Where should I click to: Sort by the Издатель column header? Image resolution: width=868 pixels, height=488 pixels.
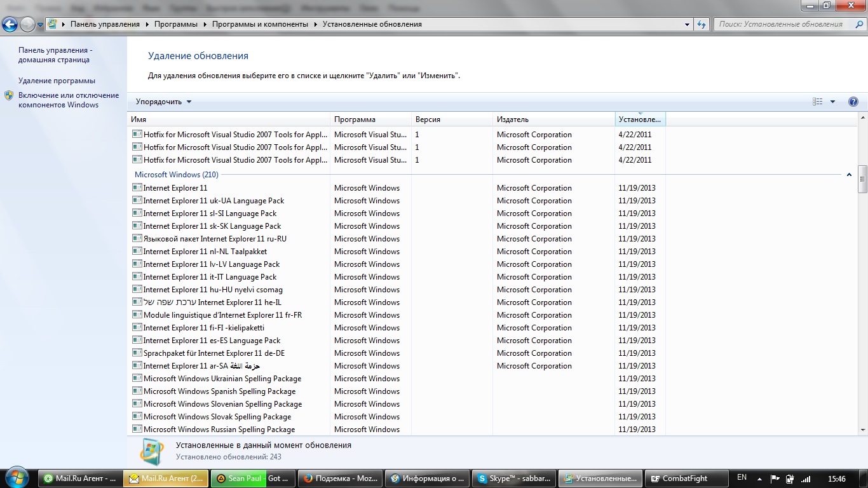[553, 119]
